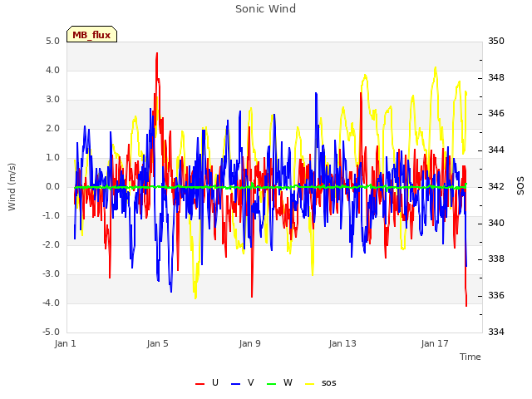Click the red U peak near Jan 5

click(x=157, y=53)
